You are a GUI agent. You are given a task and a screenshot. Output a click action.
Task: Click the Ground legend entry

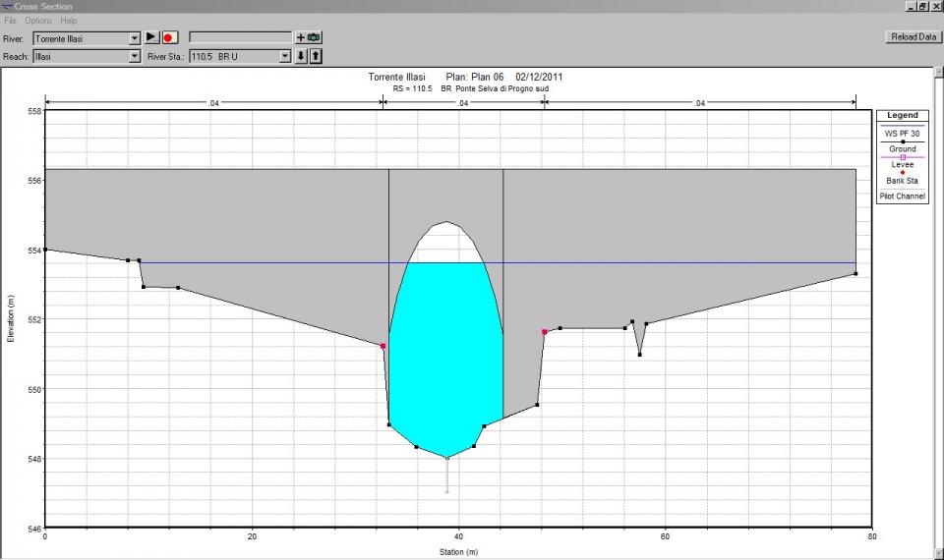point(902,149)
